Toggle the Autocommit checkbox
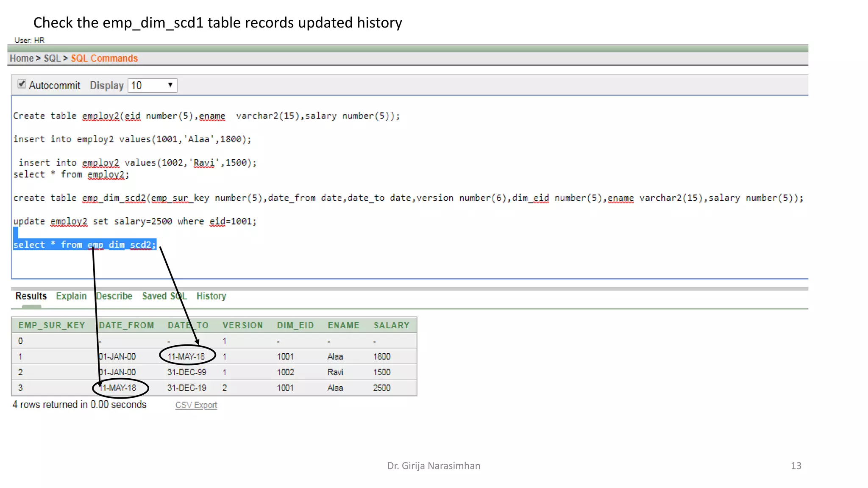Viewport: 868px width, 488px height. coord(22,84)
